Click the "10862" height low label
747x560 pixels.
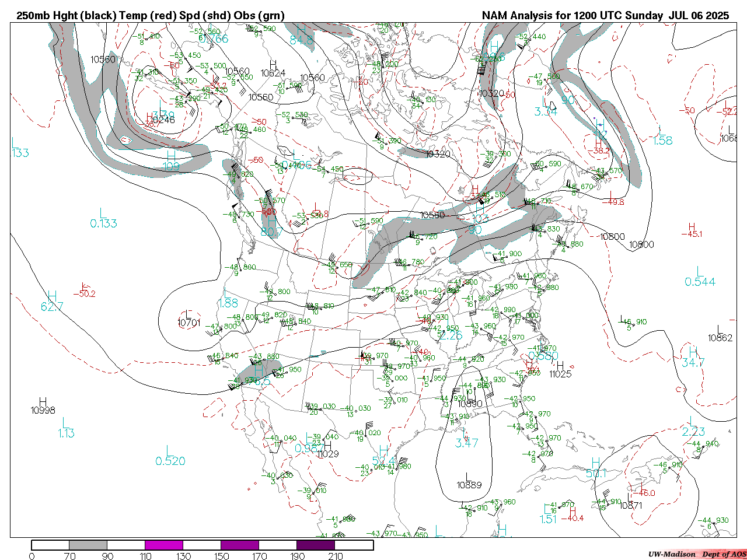tap(720, 338)
